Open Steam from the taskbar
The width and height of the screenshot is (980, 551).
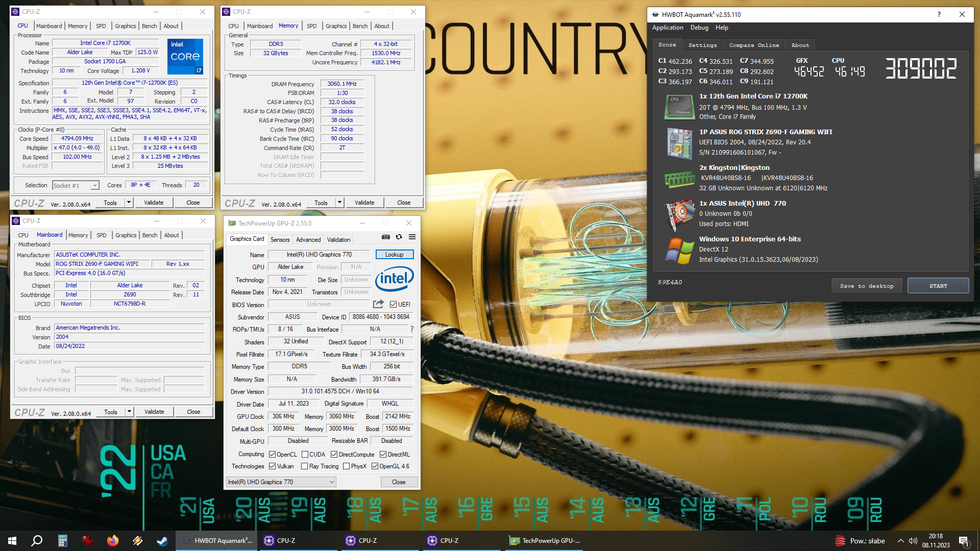coord(162,541)
